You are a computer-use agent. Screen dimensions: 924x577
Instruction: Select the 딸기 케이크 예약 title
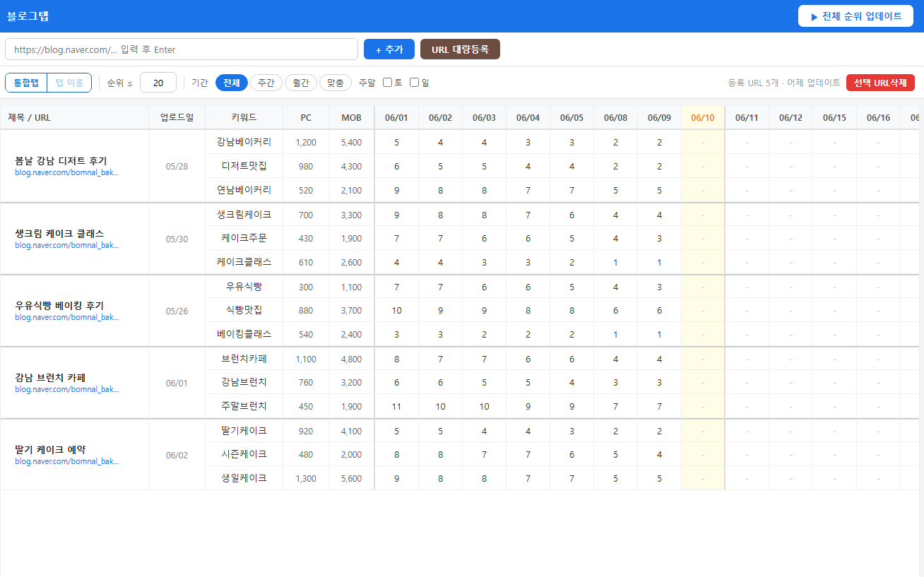pos(50,449)
